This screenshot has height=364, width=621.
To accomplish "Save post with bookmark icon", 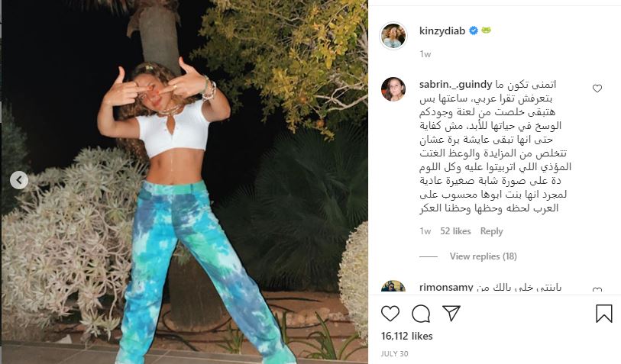I will pyautogui.click(x=604, y=314).
